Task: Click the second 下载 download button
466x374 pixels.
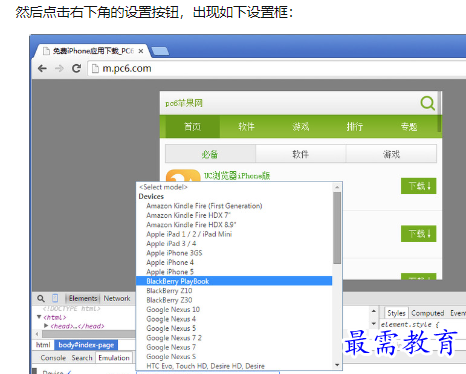Action: click(x=419, y=234)
